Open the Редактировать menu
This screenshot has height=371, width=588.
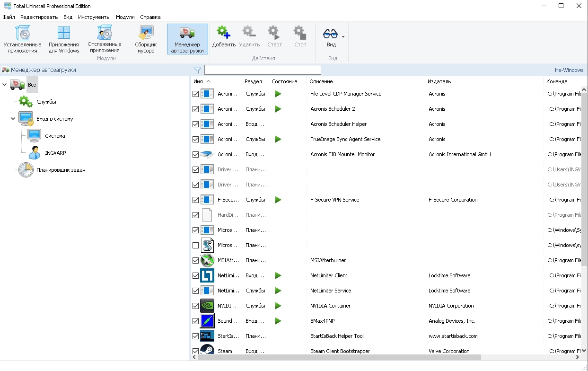coord(39,17)
